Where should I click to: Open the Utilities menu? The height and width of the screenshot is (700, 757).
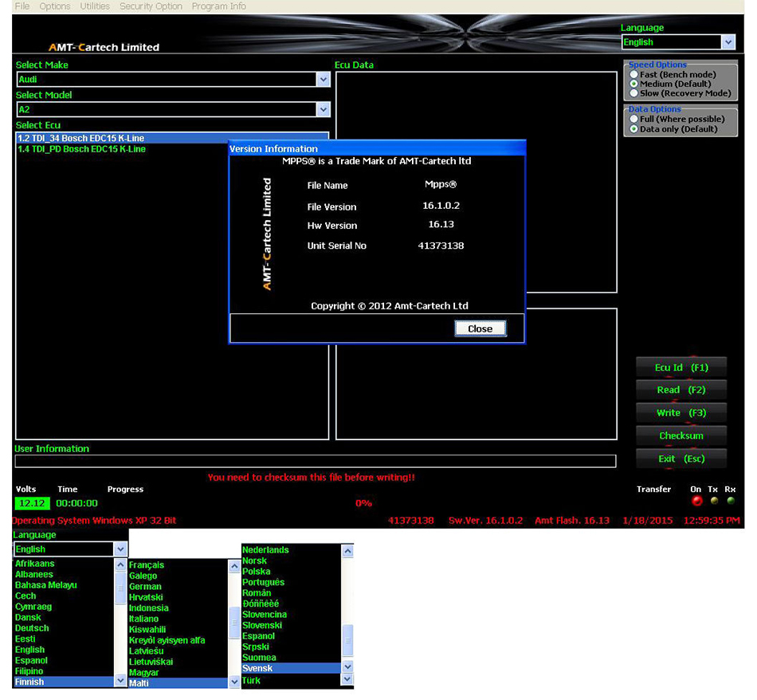95,6
